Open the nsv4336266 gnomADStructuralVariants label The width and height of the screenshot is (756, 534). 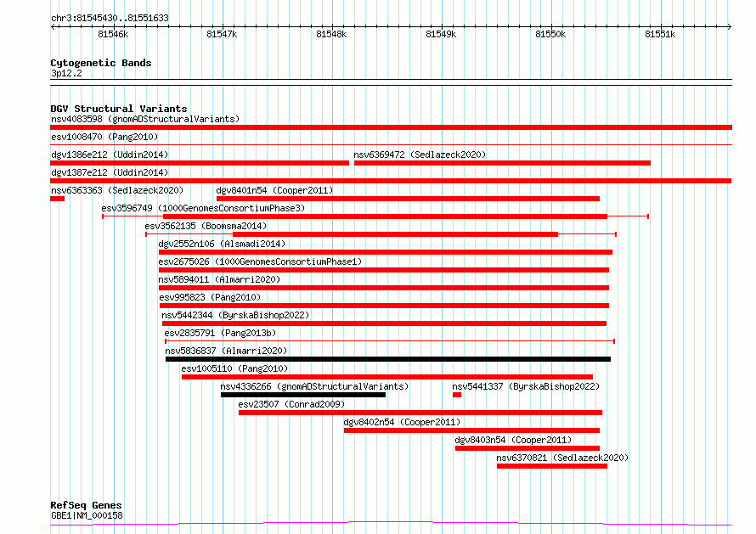[314, 386]
